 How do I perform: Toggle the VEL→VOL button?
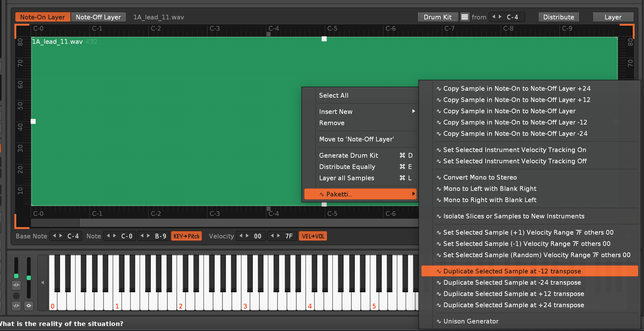point(313,236)
